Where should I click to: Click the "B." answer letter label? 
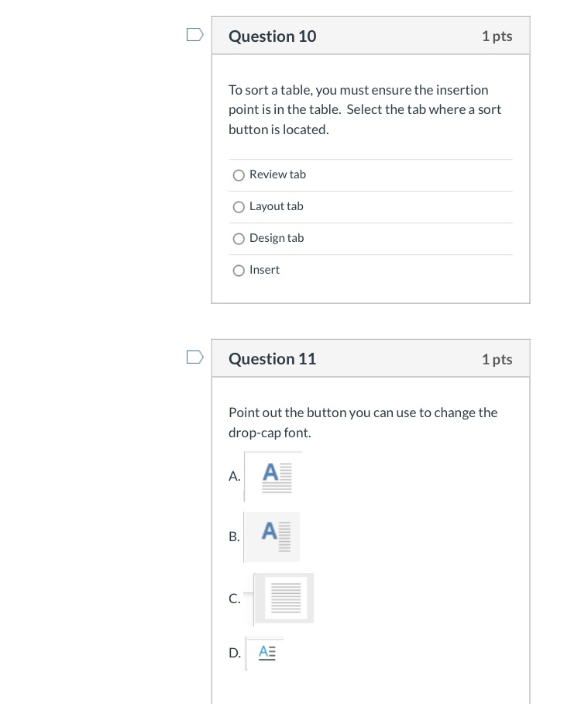pos(234,537)
